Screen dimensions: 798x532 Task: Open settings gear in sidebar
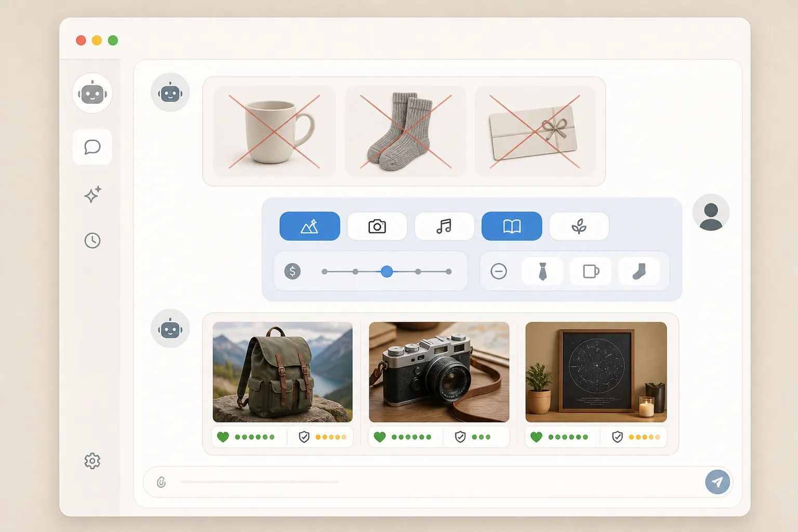click(92, 461)
